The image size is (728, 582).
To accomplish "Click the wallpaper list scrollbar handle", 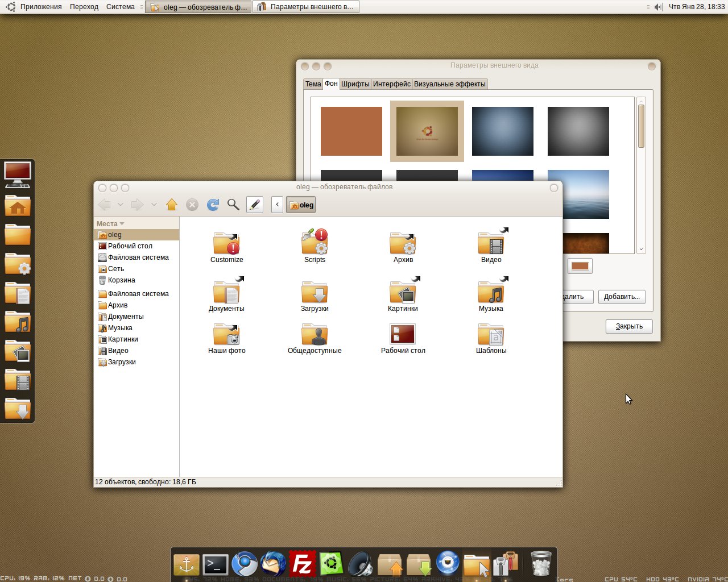I will [641, 126].
